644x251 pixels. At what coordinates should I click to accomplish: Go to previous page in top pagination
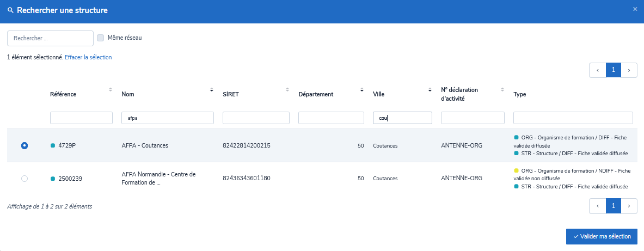coord(598,70)
